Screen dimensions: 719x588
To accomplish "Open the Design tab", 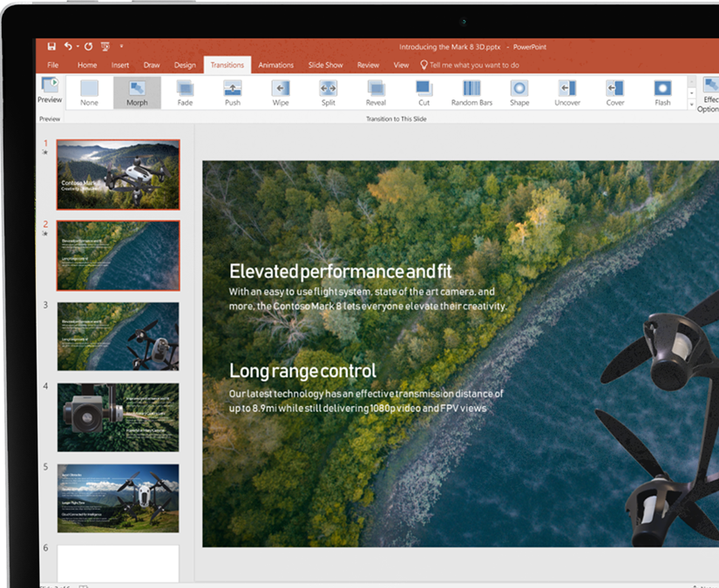I will [185, 65].
